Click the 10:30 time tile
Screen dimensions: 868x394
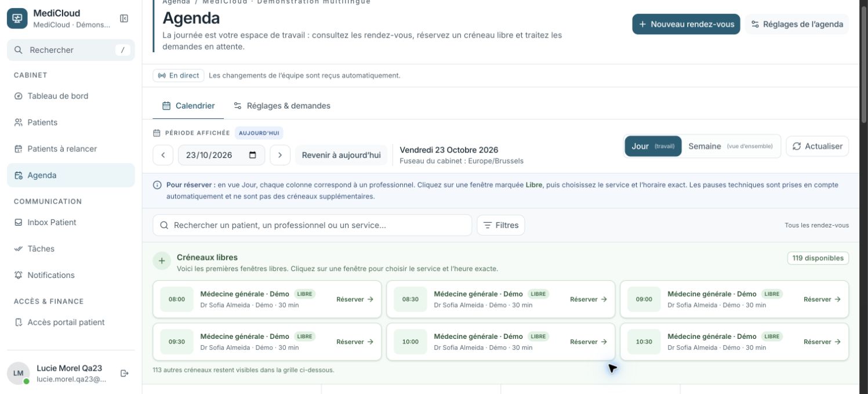(644, 342)
